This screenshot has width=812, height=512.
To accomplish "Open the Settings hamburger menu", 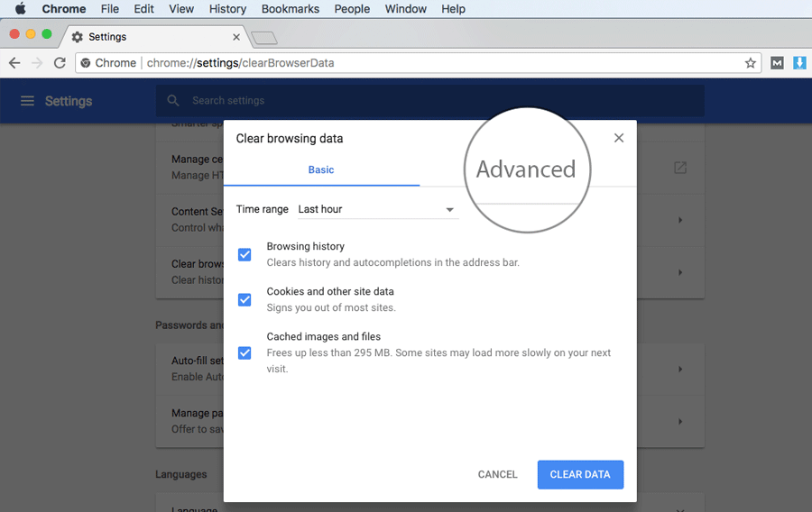I will (27, 101).
